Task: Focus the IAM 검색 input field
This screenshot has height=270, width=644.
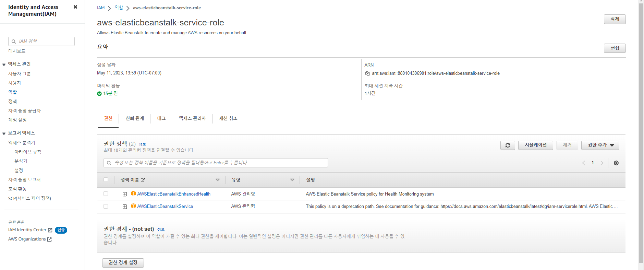Action: [x=41, y=42]
